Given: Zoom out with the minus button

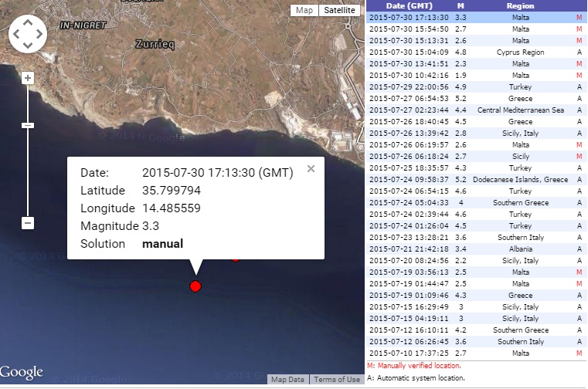Looking at the screenshot, I should (x=28, y=223).
